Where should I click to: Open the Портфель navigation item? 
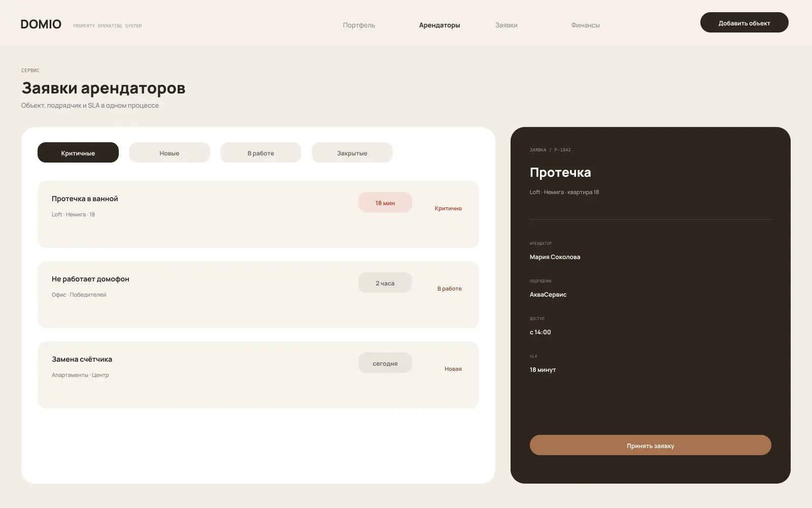359,25
